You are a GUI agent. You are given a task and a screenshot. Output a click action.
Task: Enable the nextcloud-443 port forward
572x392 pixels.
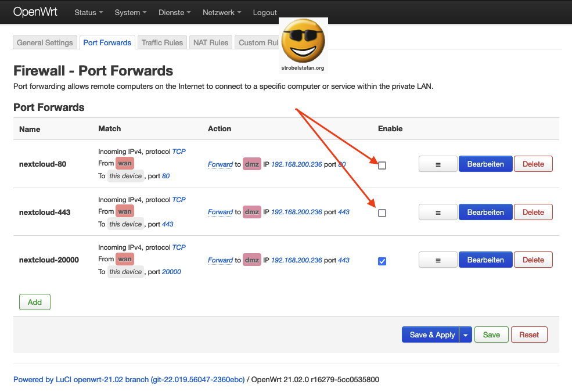click(x=382, y=213)
